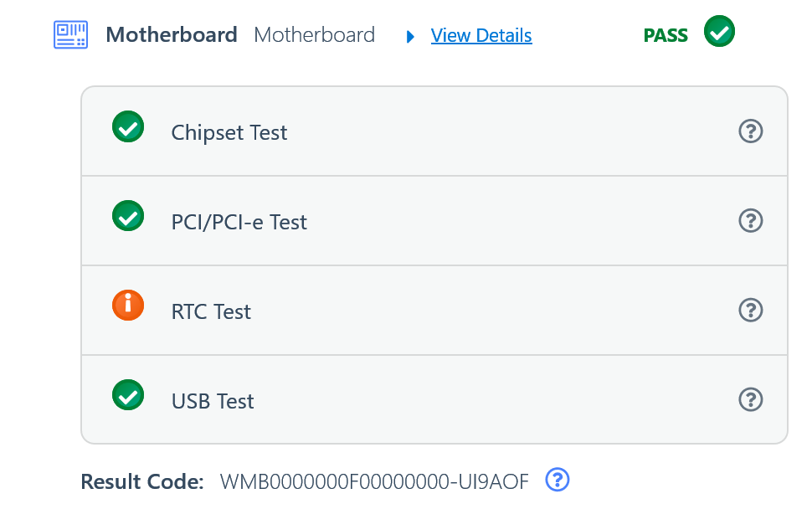The image size is (812, 509).
Task: Click RTC Test orange info icon
Action: coord(128,306)
